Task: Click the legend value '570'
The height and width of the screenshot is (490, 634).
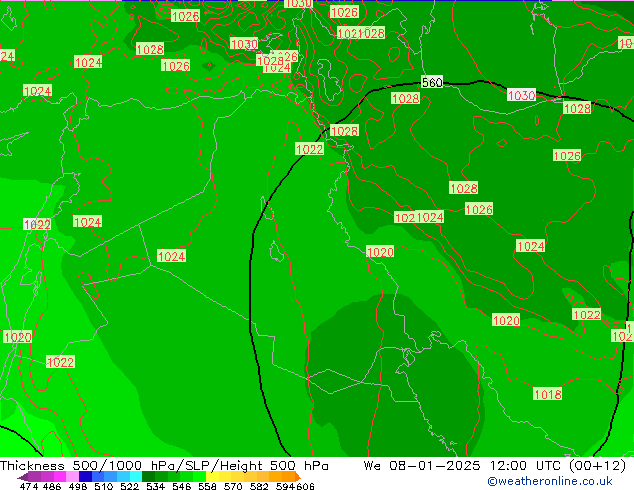Action: [233, 486]
